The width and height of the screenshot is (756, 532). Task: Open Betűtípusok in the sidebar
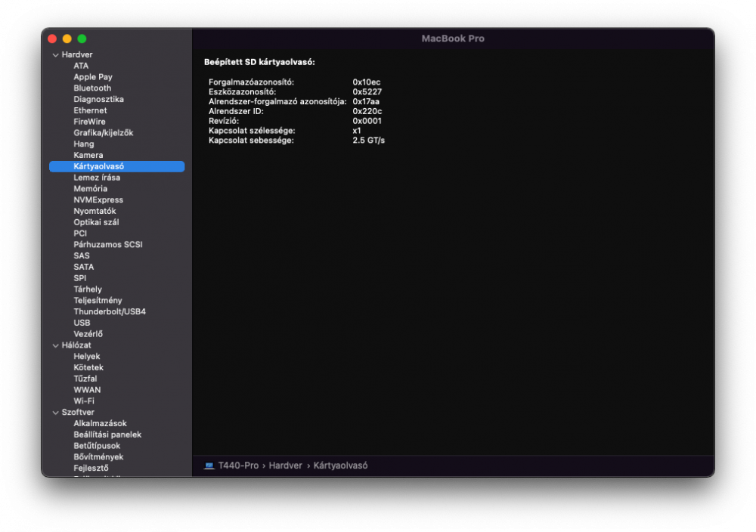point(97,446)
